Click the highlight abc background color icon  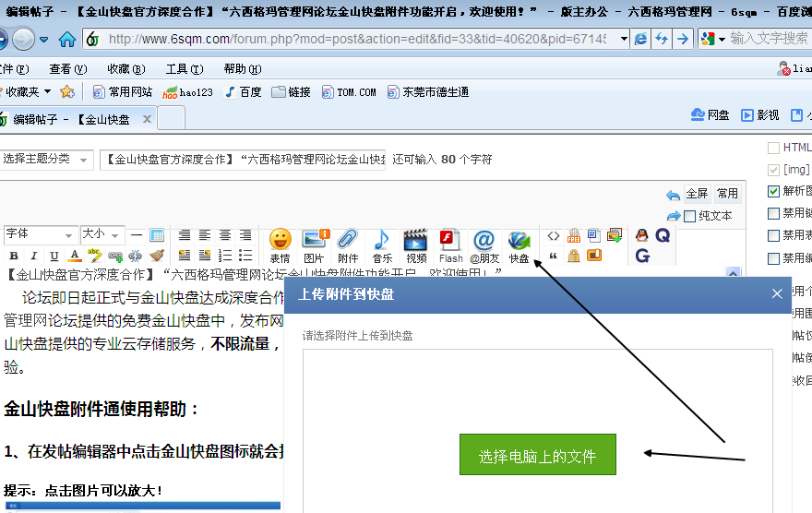click(x=94, y=256)
